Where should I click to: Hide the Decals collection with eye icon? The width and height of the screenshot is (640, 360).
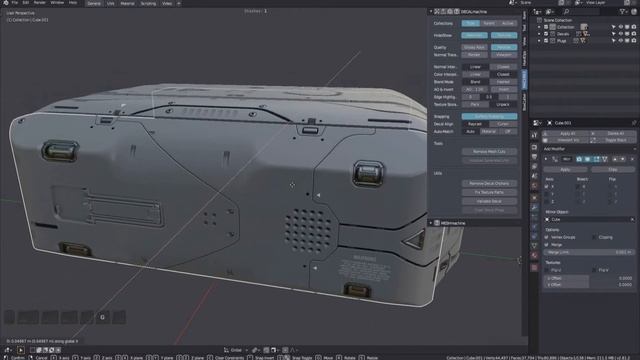pos(620,34)
